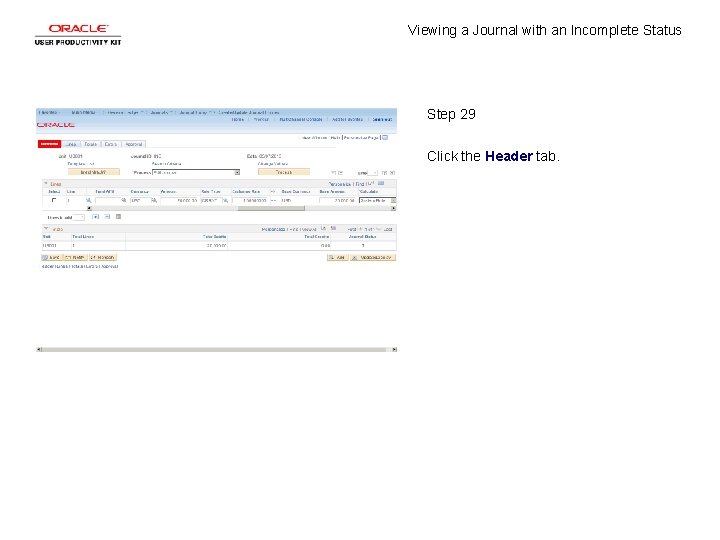
Task: Click the Personalize link in Lines grid header
Action: click(340, 184)
